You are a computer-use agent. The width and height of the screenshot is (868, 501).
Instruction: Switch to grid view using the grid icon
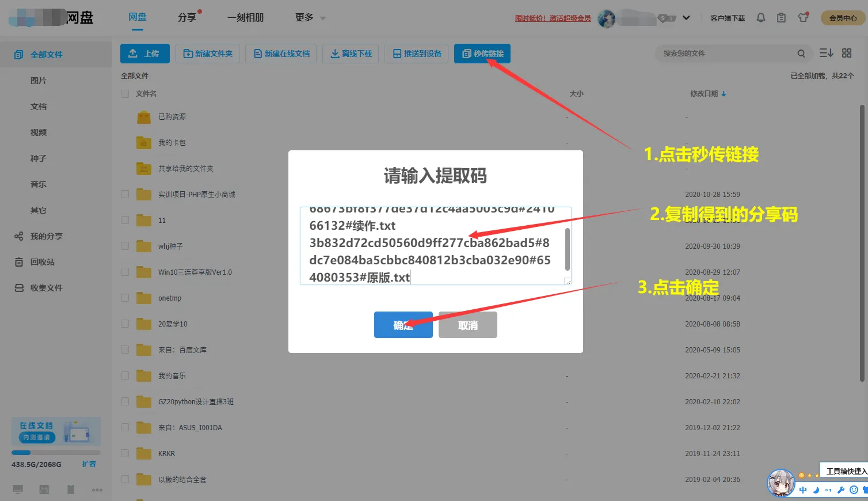point(847,52)
